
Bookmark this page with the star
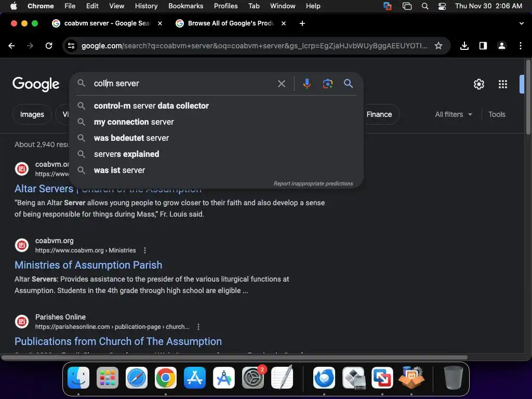(x=438, y=46)
